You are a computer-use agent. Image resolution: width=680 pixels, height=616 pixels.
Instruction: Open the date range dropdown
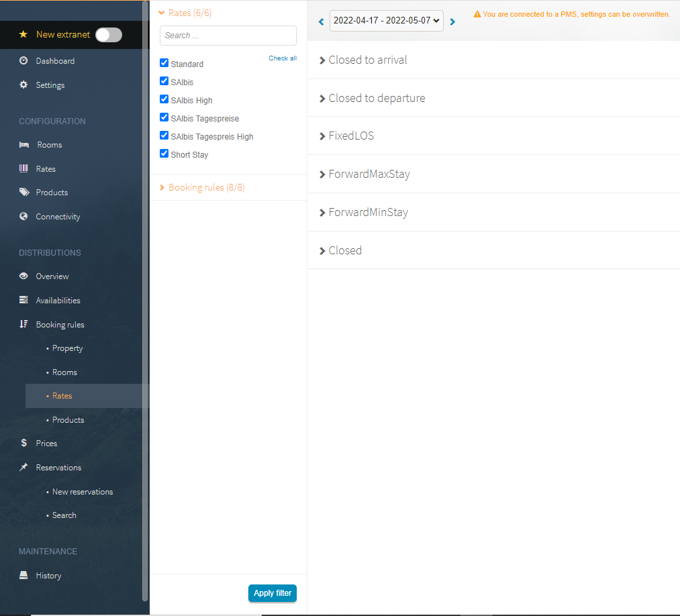pyautogui.click(x=386, y=21)
